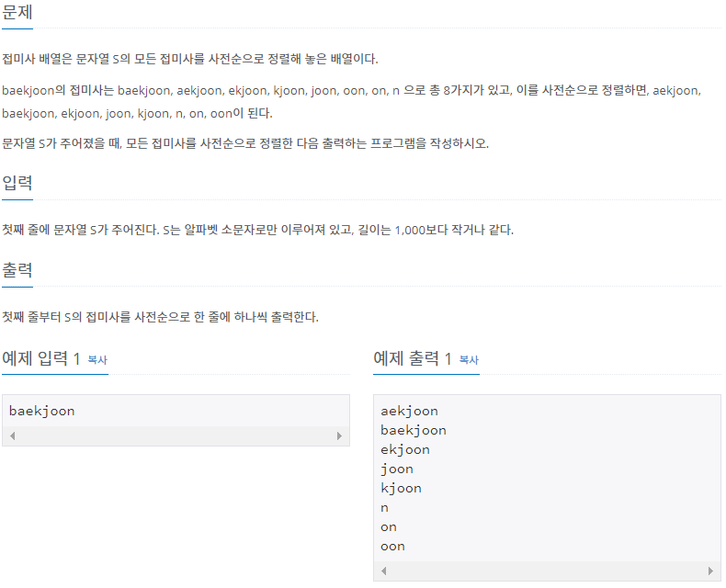The width and height of the screenshot is (726, 588).
Task: Click the 출력 section heading
Action: point(17,269)
